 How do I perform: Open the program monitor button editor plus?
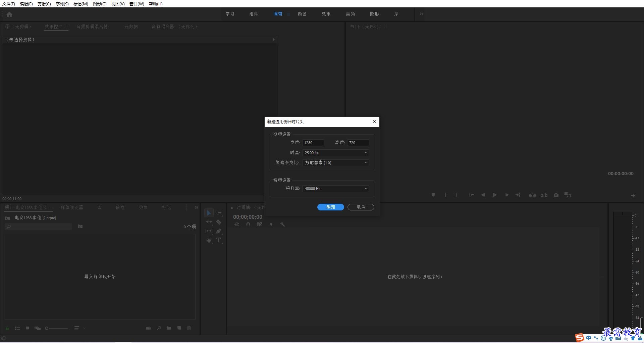point(633,196)
